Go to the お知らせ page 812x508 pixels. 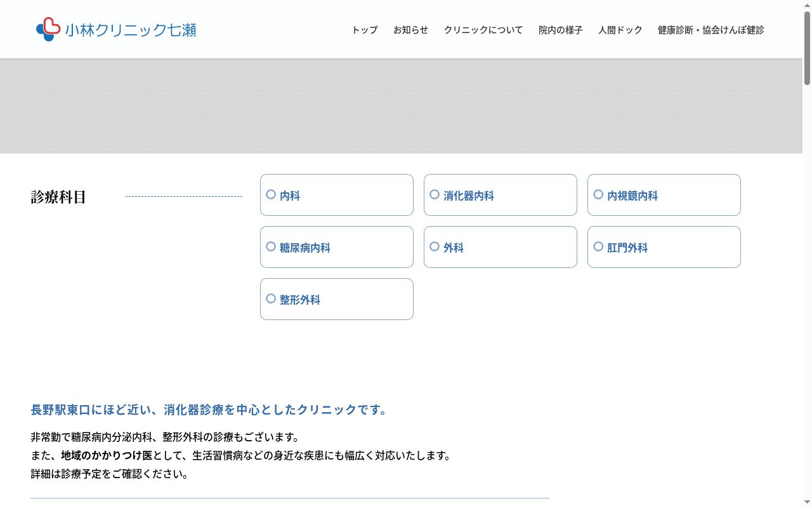[x=410, y=30]
